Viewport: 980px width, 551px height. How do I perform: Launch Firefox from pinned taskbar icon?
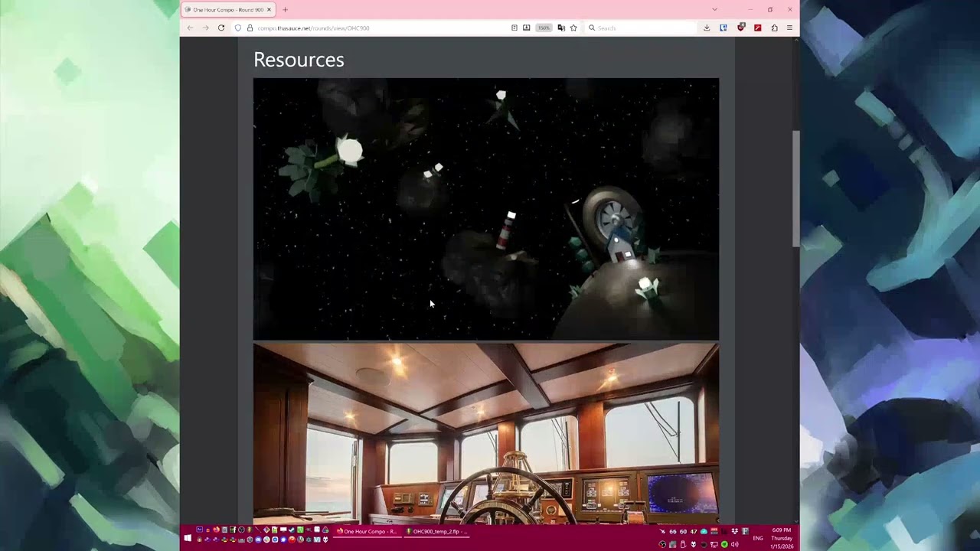coord(216,529)
